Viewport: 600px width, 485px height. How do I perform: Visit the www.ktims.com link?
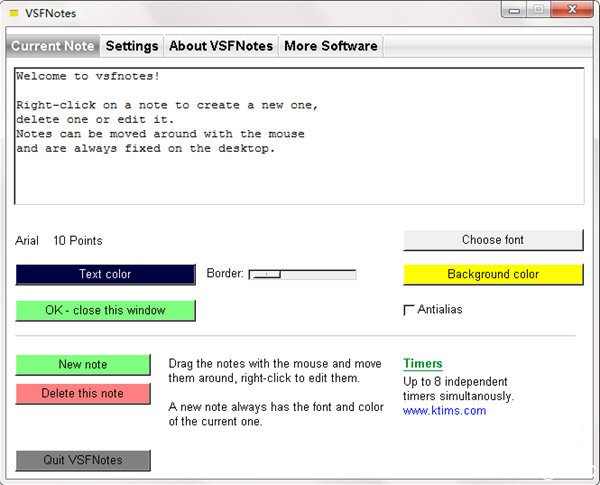[x=444, y=410]
